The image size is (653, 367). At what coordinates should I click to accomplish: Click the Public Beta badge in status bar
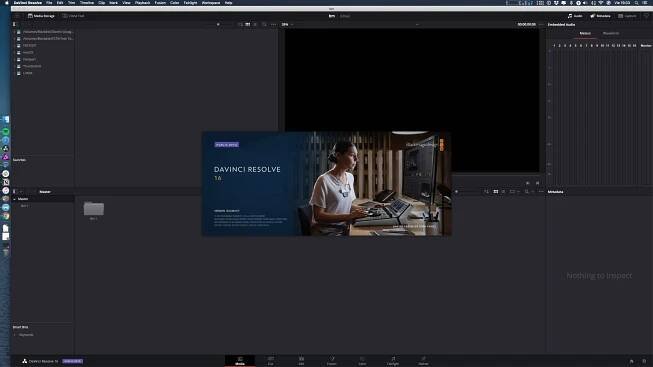click(73, 361)
